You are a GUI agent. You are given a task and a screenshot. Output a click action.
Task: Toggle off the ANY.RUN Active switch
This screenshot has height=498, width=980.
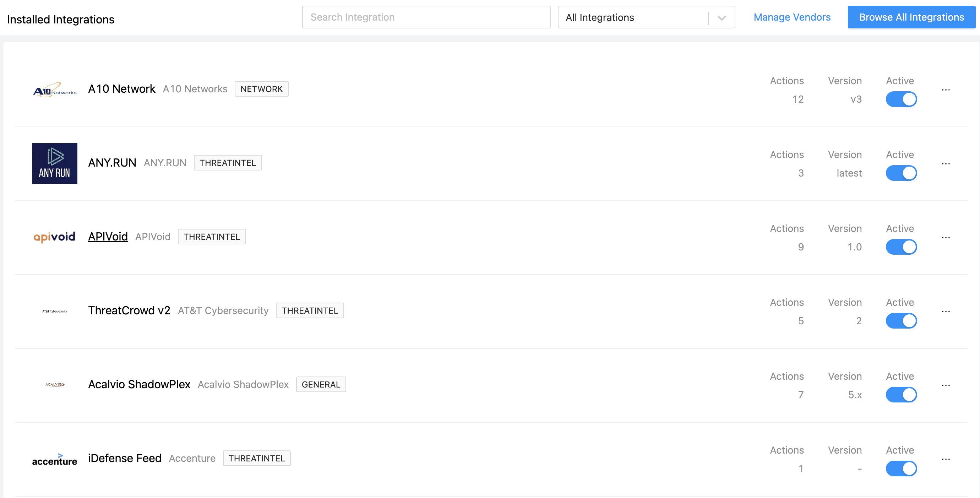(x=901, y=173)
